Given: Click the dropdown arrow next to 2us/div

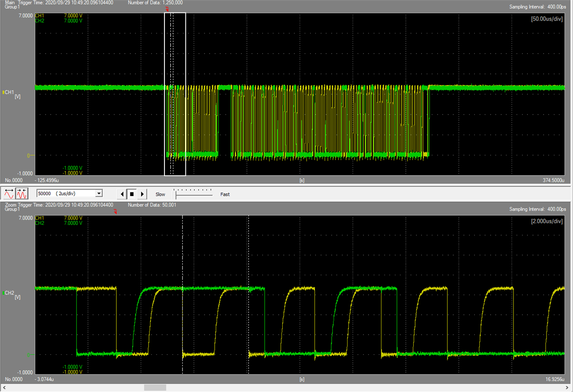Looking at the screenshot, I should coord(98,193).
